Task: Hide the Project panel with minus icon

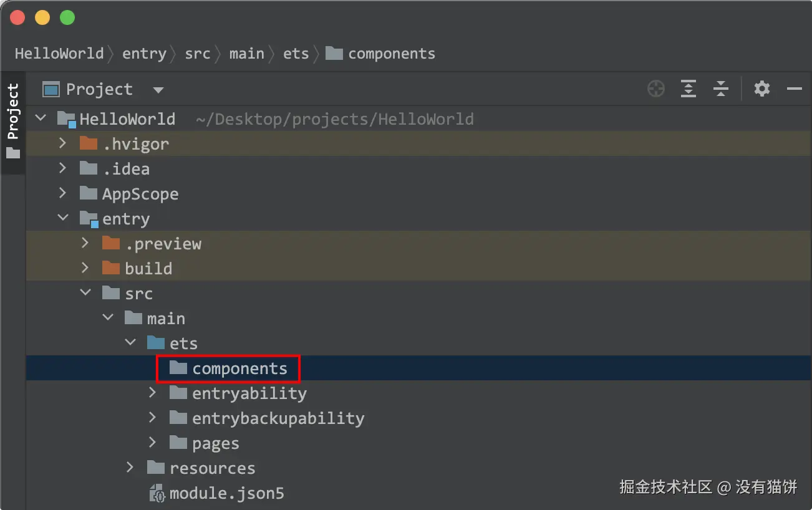Action: coord(794,89)
